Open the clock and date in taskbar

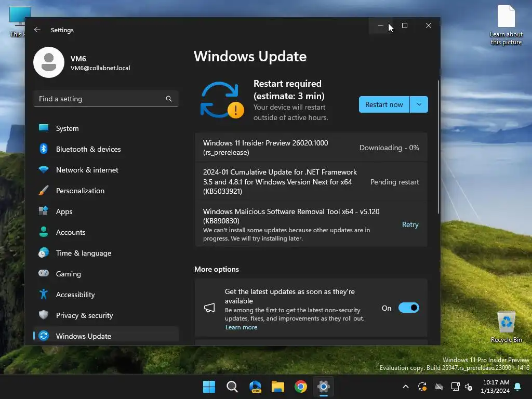495,387
